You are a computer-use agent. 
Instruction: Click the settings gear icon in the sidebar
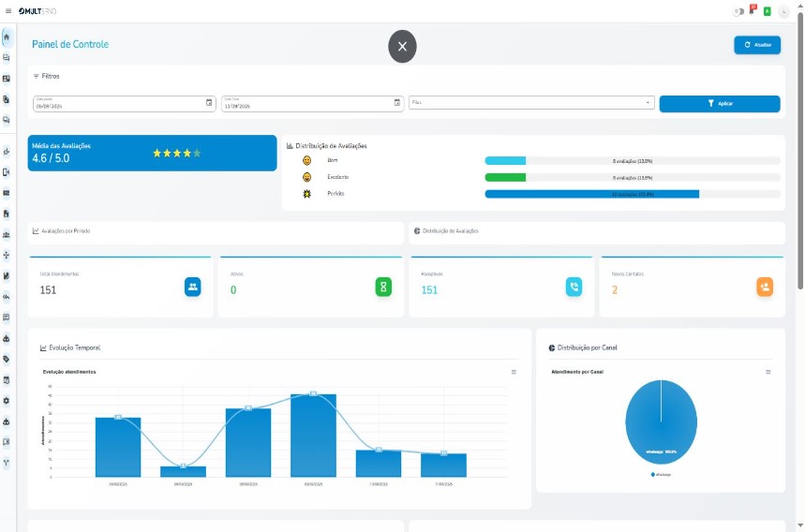[7, 401]
